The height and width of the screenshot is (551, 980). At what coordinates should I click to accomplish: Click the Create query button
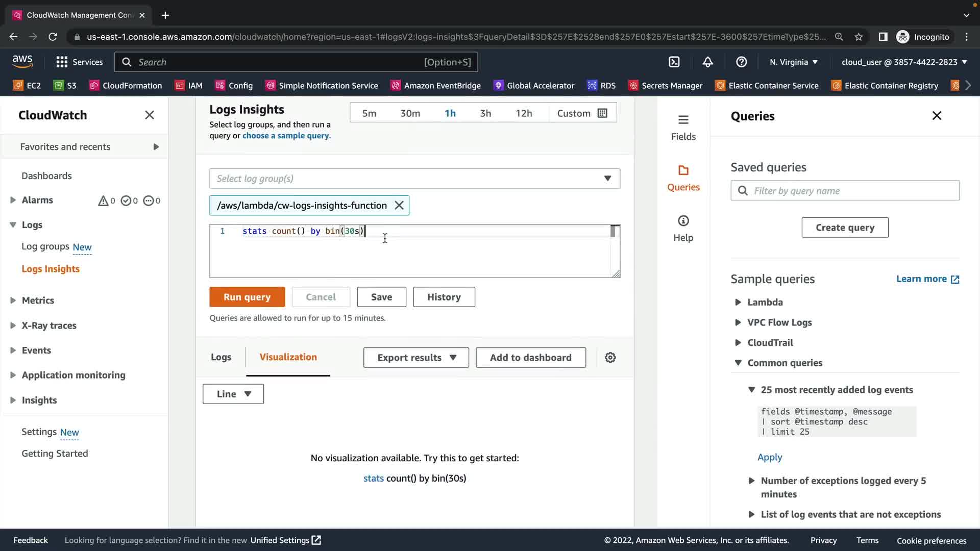845,228
